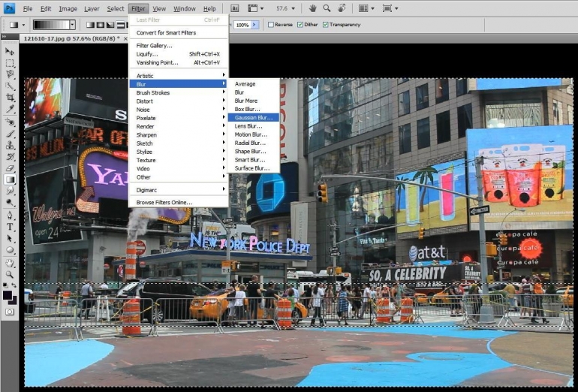The width and height of the screenshot is (578, 392).
Task: Click the gradient preview bar
Action: (51, 25)
